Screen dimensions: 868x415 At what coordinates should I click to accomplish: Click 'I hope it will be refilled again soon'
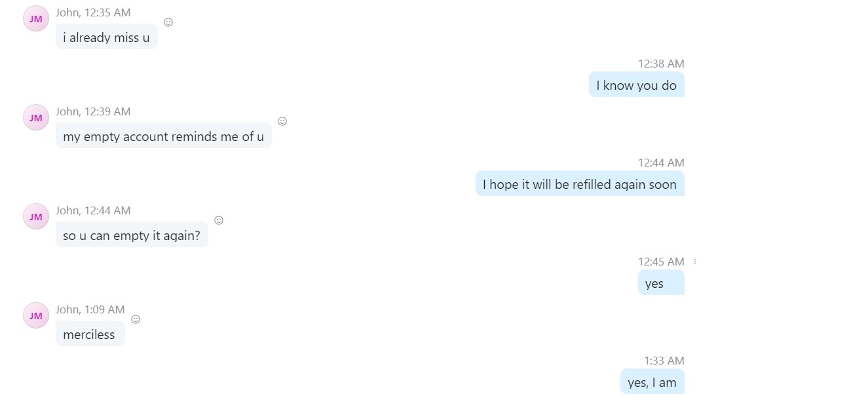point(580,184)
